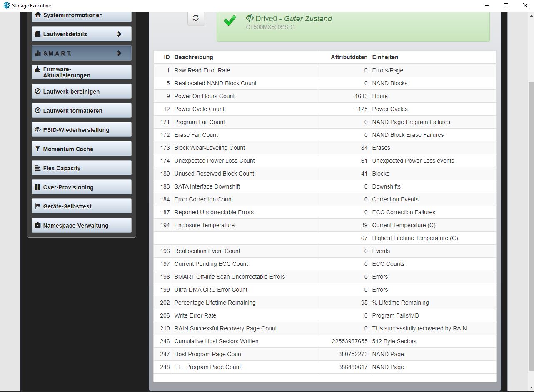Click the refresh icon button
This screenshot has width=534, height=392.
(x=196, y=18)
